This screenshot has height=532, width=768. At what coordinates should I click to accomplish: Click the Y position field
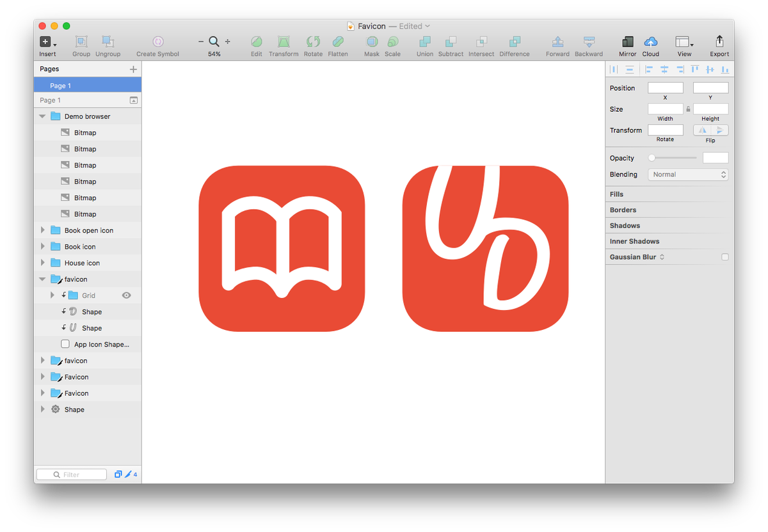tap(710, 88)
